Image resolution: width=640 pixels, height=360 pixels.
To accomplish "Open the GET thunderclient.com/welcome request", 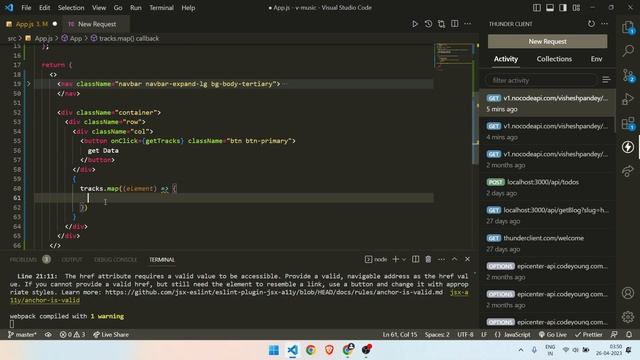I will click(x=548, y=243).
